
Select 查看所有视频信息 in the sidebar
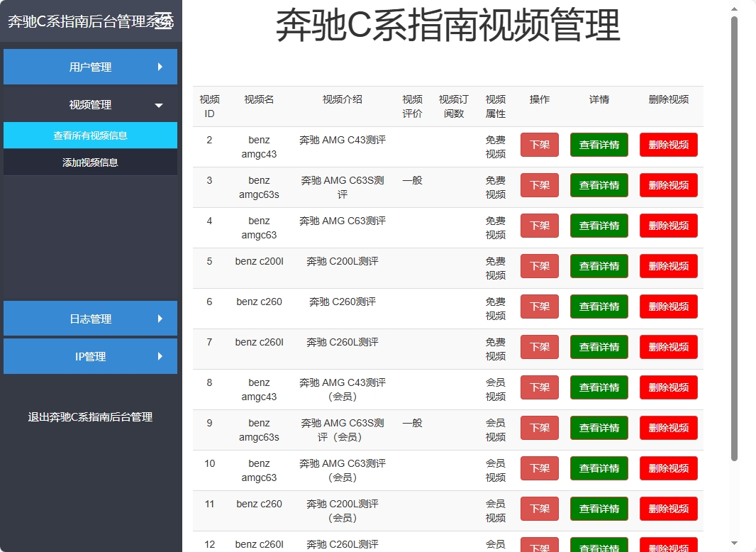point(90,136)
